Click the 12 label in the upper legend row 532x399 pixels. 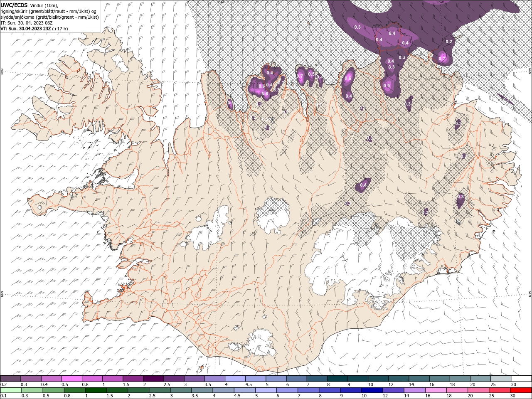coord(391,384)
